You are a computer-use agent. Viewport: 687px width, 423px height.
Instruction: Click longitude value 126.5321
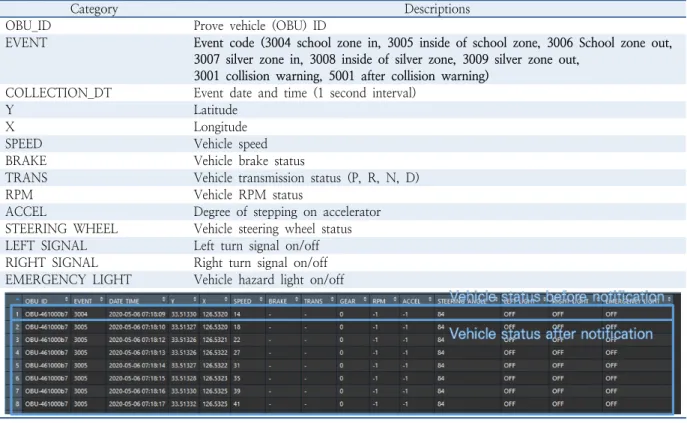(x=215, y=340)
